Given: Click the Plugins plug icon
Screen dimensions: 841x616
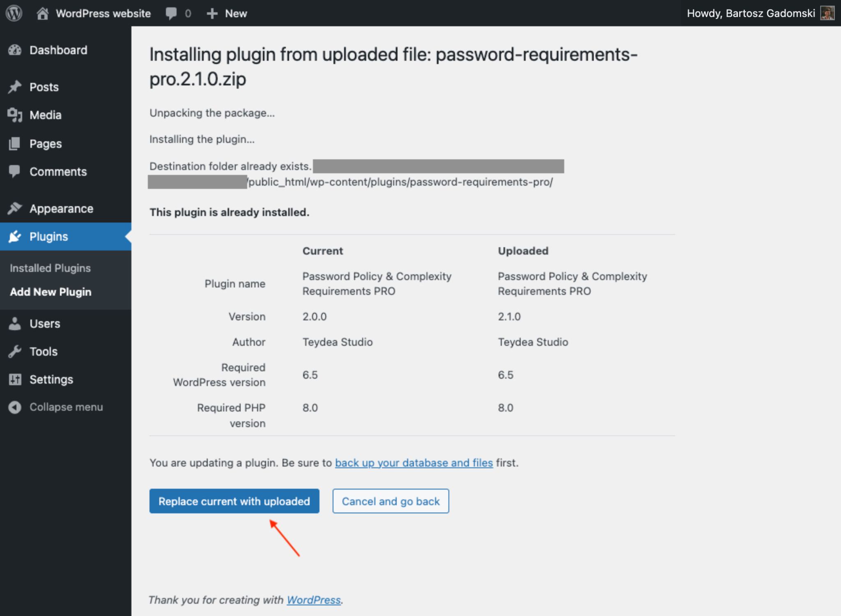Looking at the screenshot, I should pos(15,237).
